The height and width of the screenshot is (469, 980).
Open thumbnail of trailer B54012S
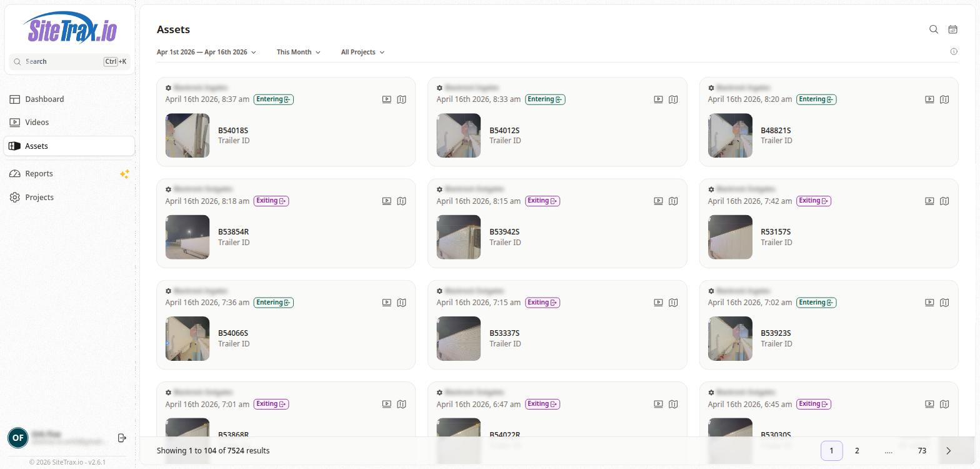coord(459,136)
